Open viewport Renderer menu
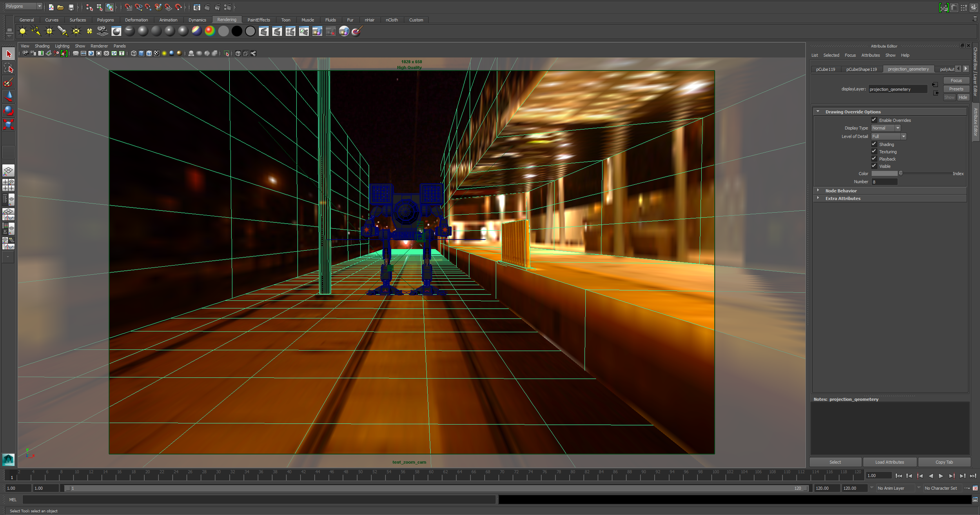The height and width of the screenshot is (515, 980). tap(99, 46)
